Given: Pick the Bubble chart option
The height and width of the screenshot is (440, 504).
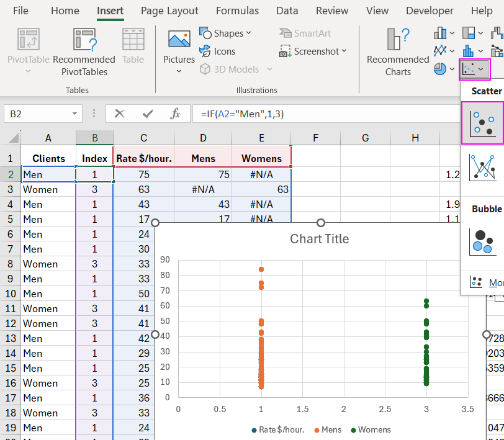Looking at the screenshot, I should [x=482, y=241].
